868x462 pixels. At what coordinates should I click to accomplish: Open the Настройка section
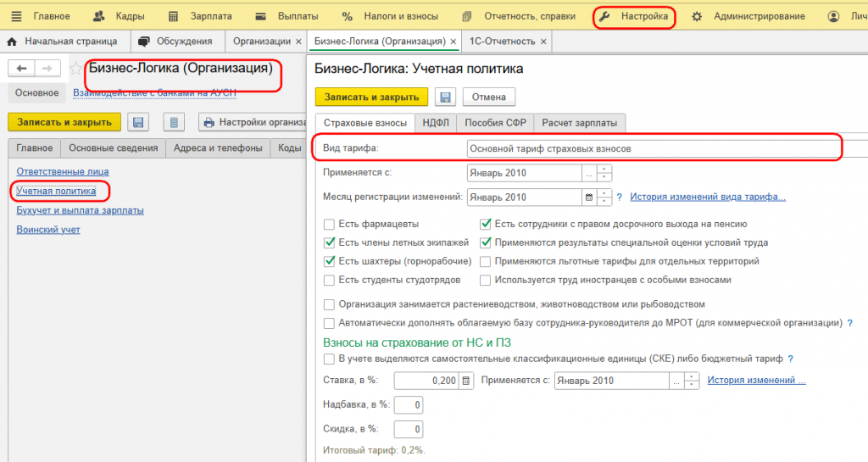(634, 17)
